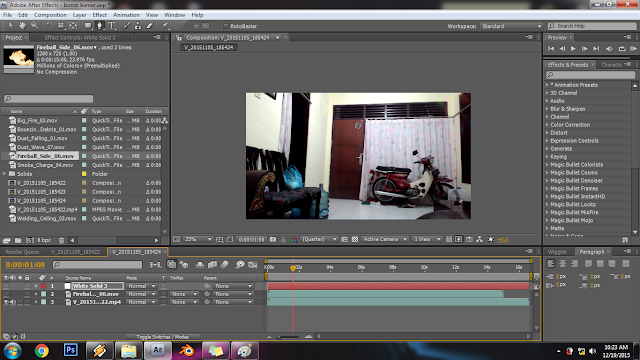Select the Hand tool
The height and width of the screenshot is (360, 640).
coord(22,26)
